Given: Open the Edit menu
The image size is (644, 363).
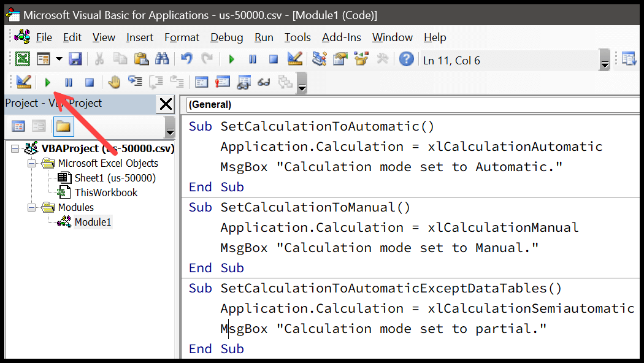Looking at the screenshot, I should [72, 37].
